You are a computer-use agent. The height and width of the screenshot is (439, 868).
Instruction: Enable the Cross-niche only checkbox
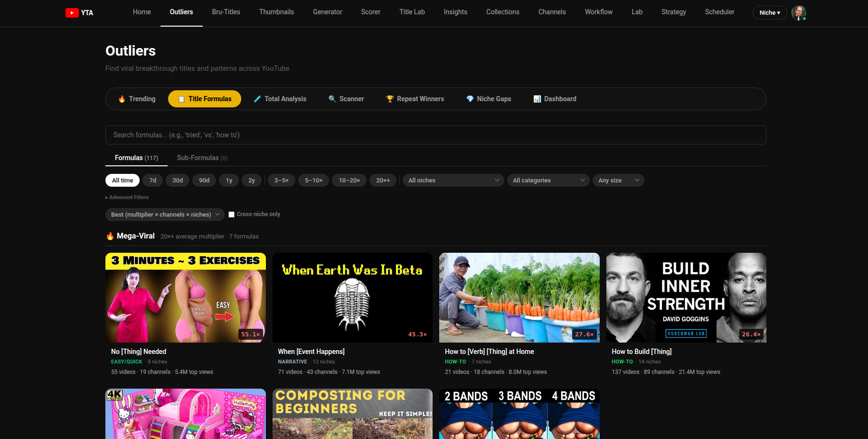click(x=231, y=214)
